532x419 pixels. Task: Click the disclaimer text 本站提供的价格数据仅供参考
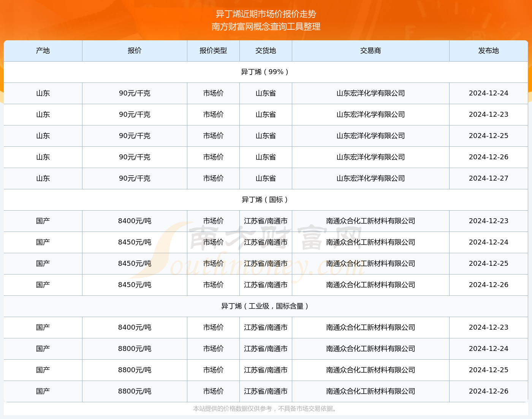tap(233, 409)
